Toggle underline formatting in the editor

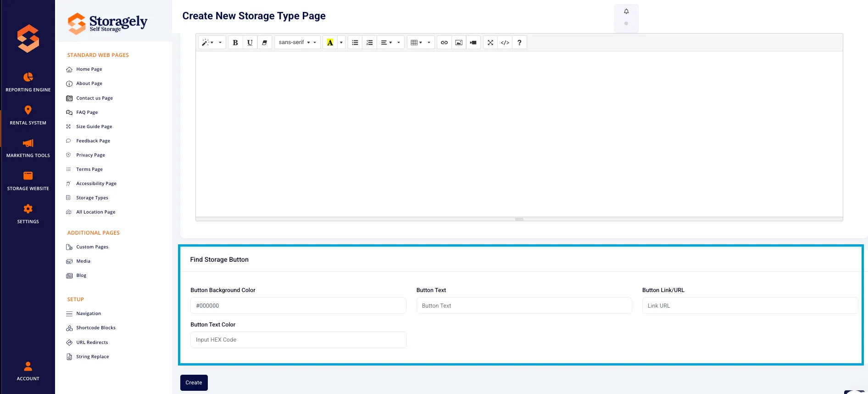point(250,43)
